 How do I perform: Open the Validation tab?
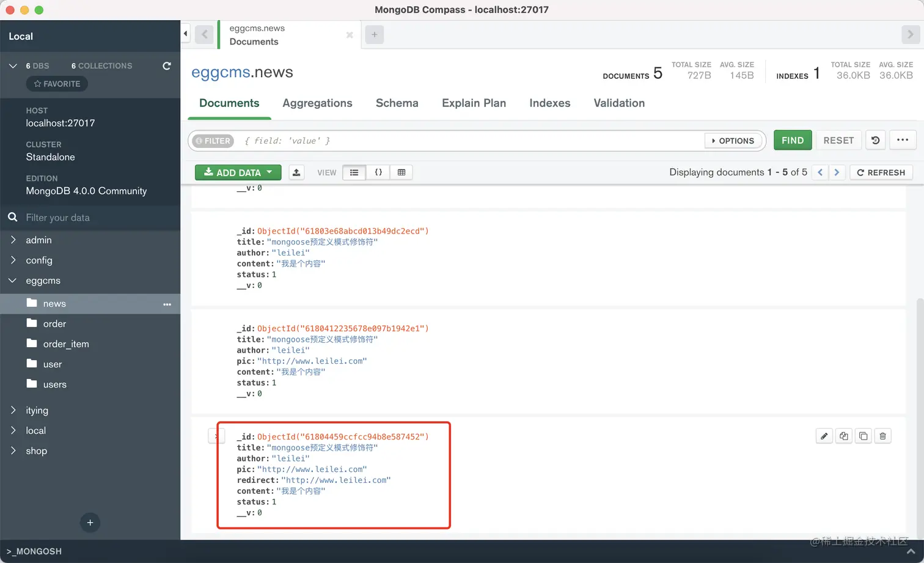pyautogui.click(x=619, y=103)
